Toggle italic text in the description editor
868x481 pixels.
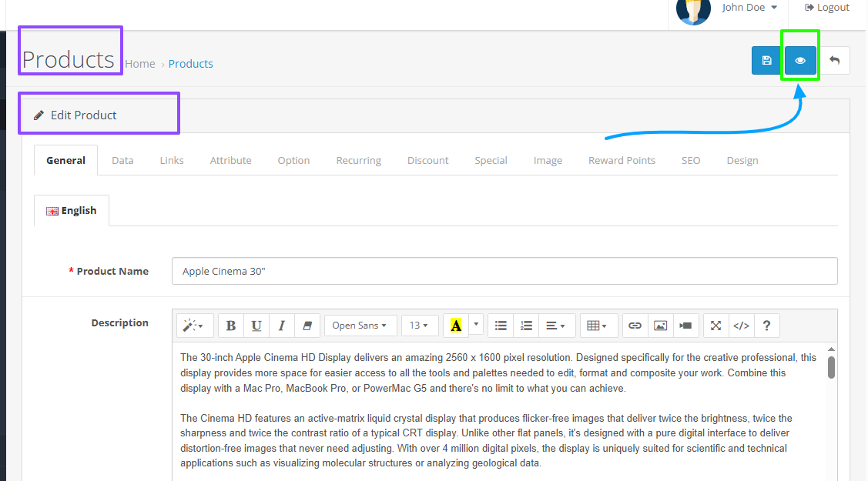click(282, 326)
